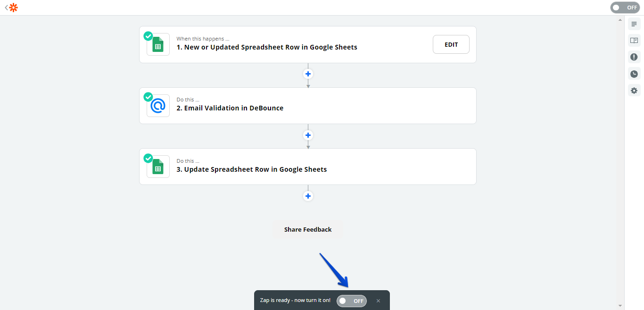Open the help guide book icon
Image resolution: width=644 pixels, height=310 pixels.
(x=634, y=41)
